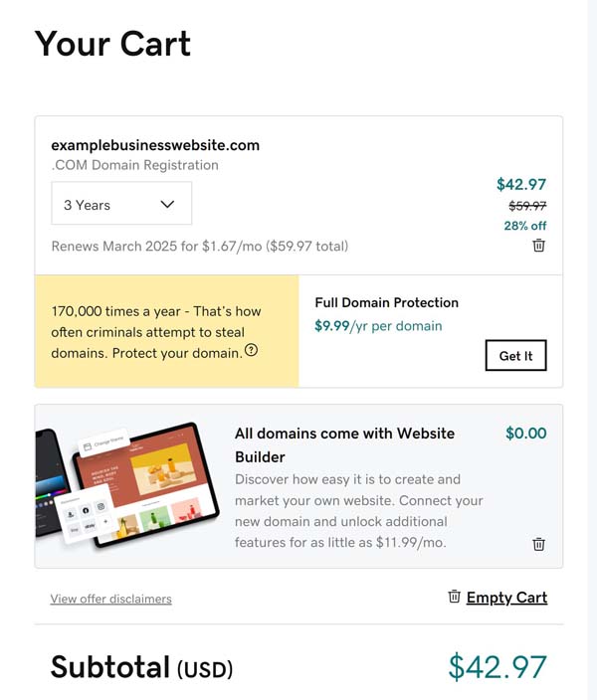597x700 pixels.
Task: Click Get It for Full Domain Protection
Action: (x=515, y=355)
